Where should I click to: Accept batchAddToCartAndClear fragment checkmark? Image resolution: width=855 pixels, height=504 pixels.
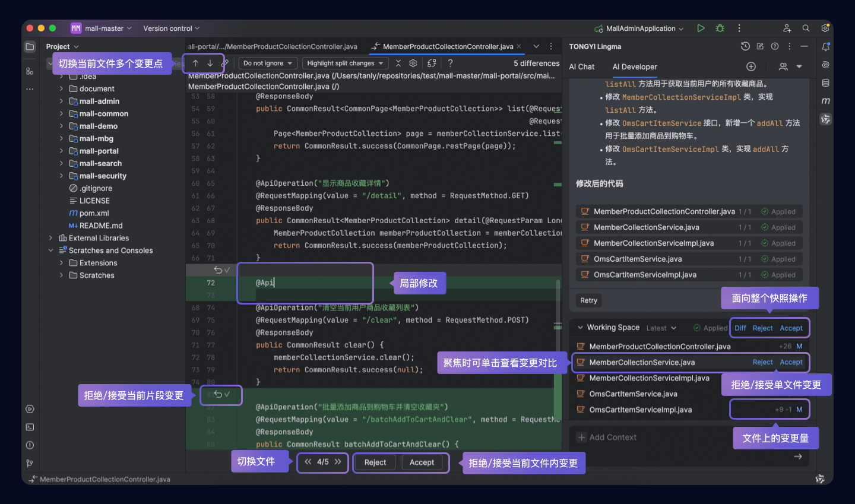(227, 394)
